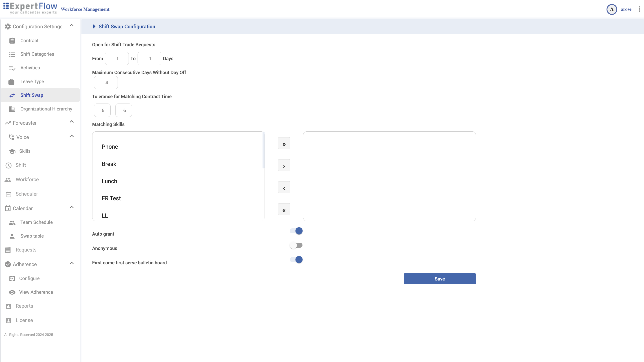Enable the Anonymous toggle
Image resolution: width=644 pixels, height=362 pixels.
pyautogui.click(x=296, y=245)
